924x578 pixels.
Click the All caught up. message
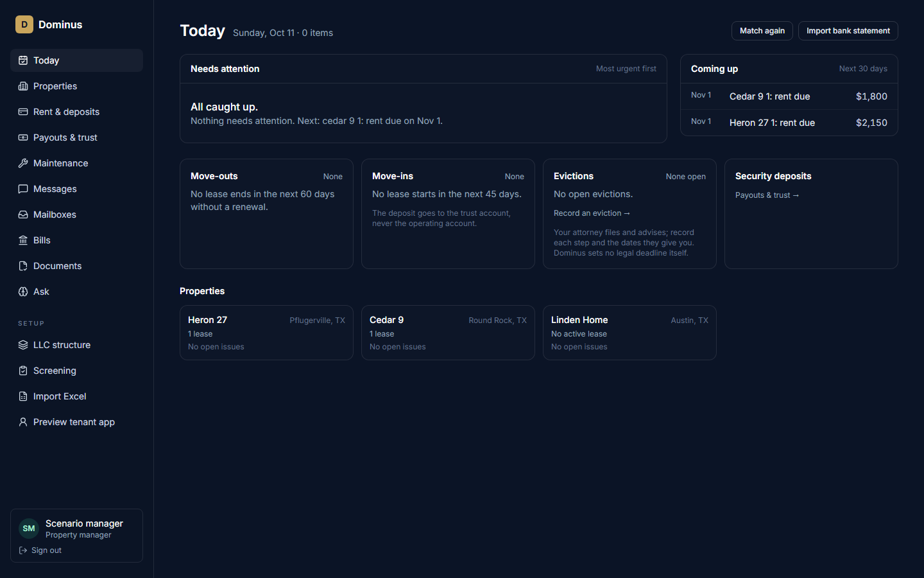point(224,107)
